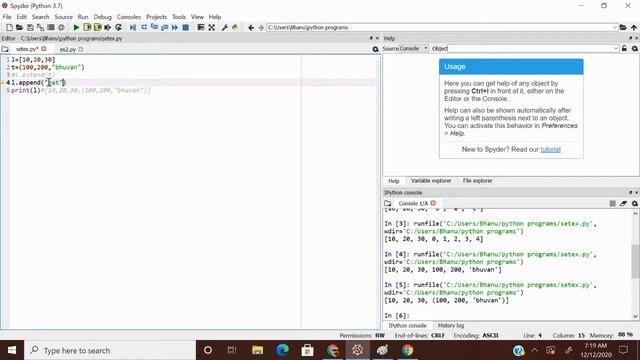Open the File menu
This screenshot has width=640, height=360.
coord(7,17)
